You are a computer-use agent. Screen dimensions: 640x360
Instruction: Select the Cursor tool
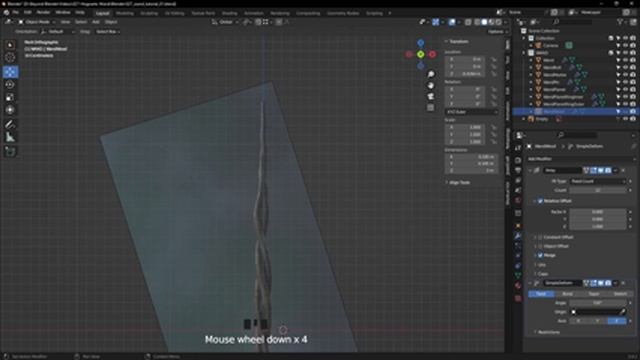click(x=10, y=58)
